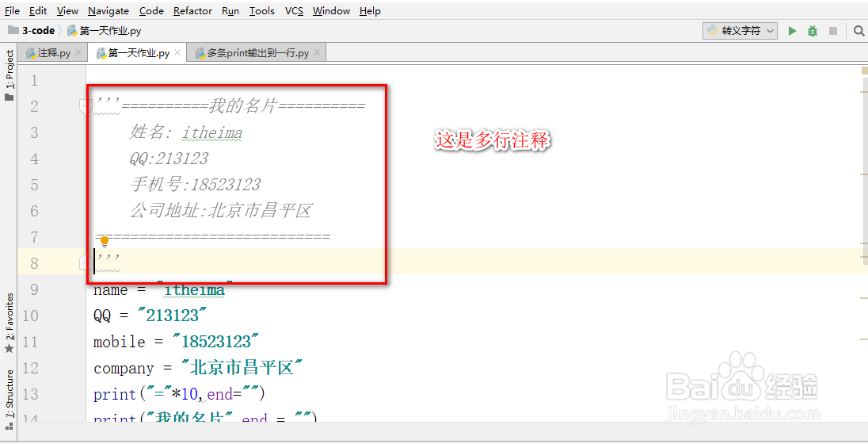
Task: Close the 第一天作业.py tab
Action: (177, 52)
